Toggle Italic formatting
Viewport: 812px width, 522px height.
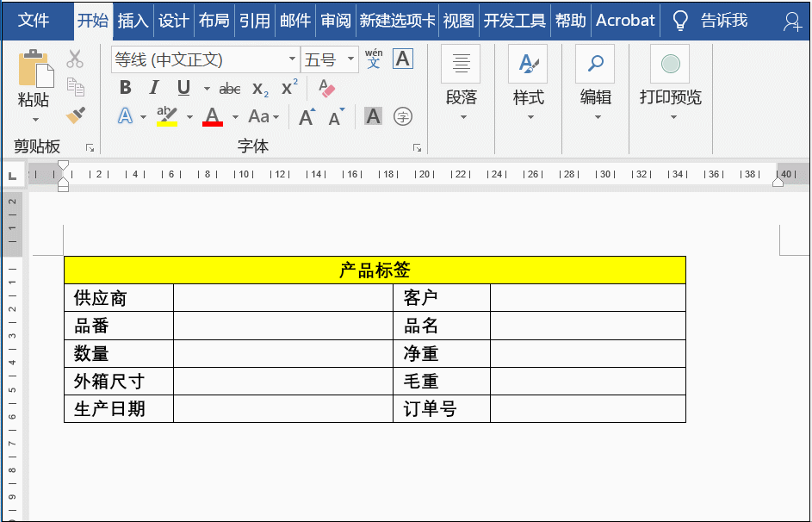click(x=153, y=88)
